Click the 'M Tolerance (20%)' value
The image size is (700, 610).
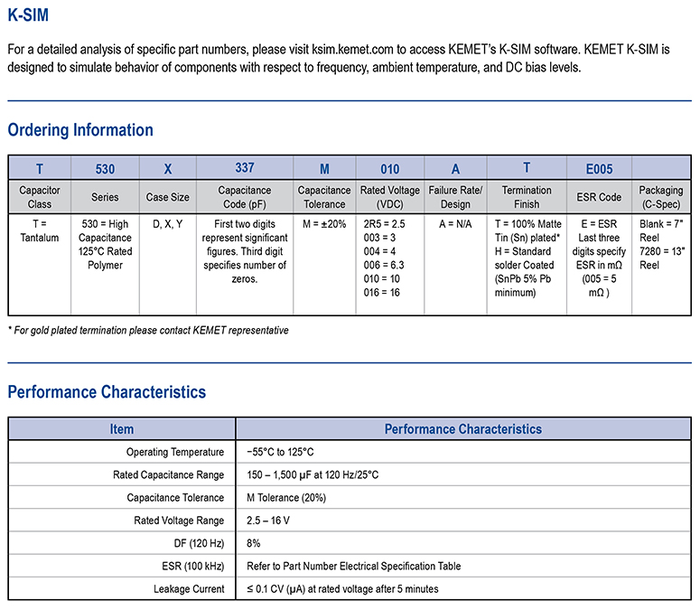(286, 497)
